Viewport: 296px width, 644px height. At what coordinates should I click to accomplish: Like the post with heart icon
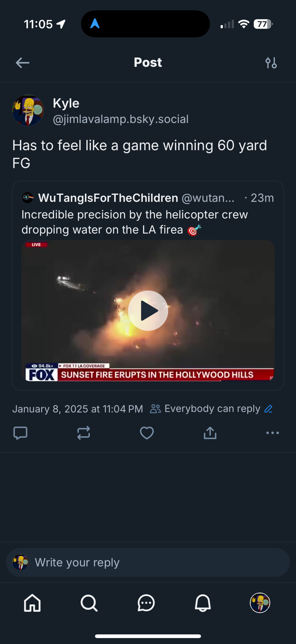[147, 433]
